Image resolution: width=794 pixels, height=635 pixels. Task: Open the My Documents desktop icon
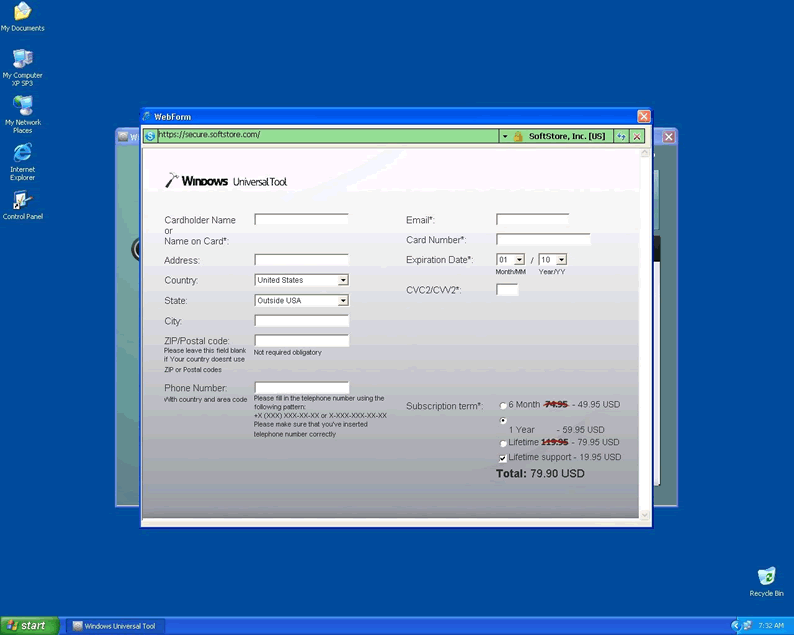coord(22,13)
